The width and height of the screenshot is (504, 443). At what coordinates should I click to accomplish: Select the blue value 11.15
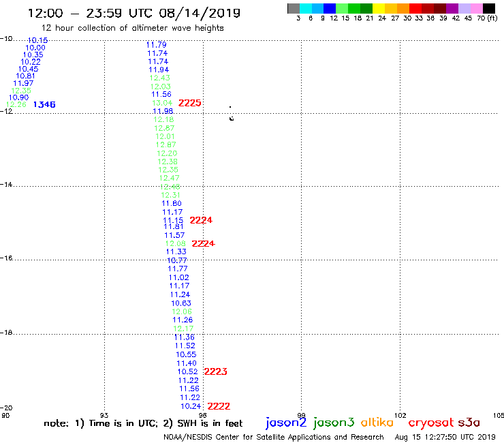click(x=173, y=220)
